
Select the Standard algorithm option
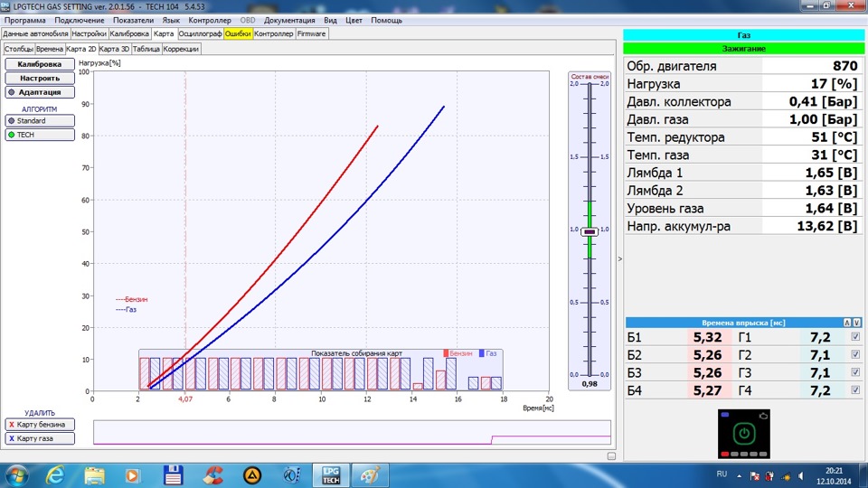(x=40, y=120)
